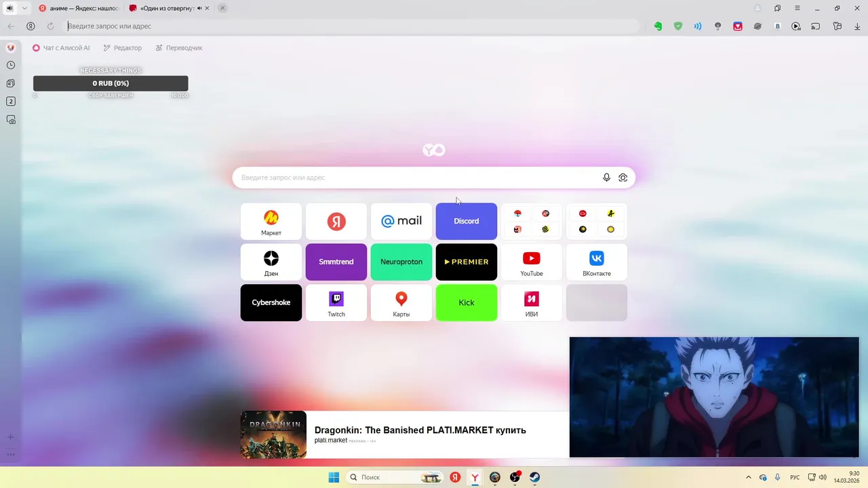
Task: Open the Yandex home tile
Action: (x=336, y=222)
